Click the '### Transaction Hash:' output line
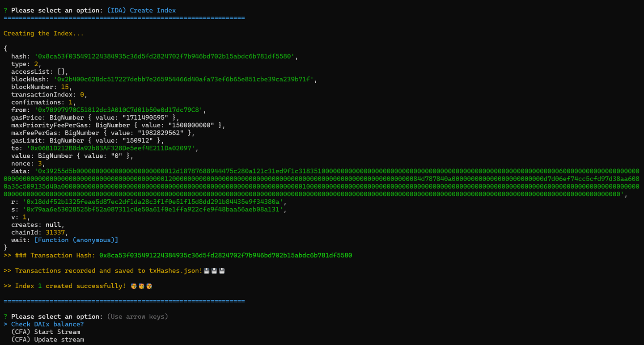 click(x=178, y=255)
